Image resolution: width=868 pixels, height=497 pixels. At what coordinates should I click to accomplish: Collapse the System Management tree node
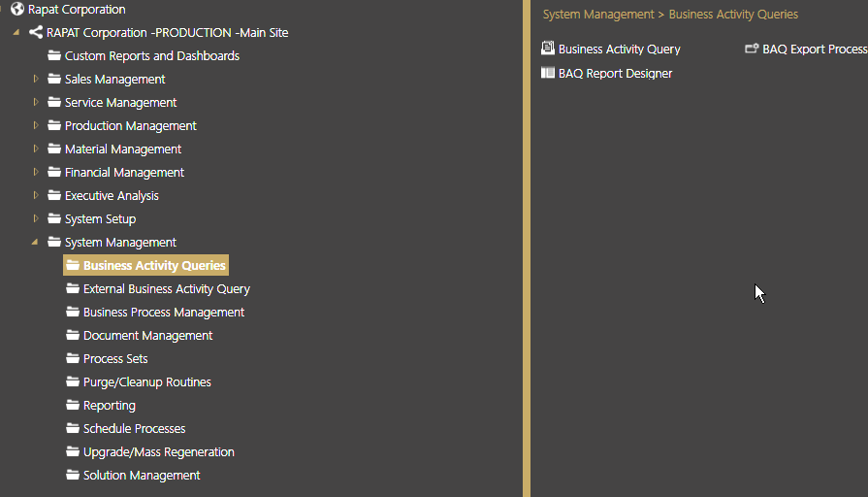point(35,242)
